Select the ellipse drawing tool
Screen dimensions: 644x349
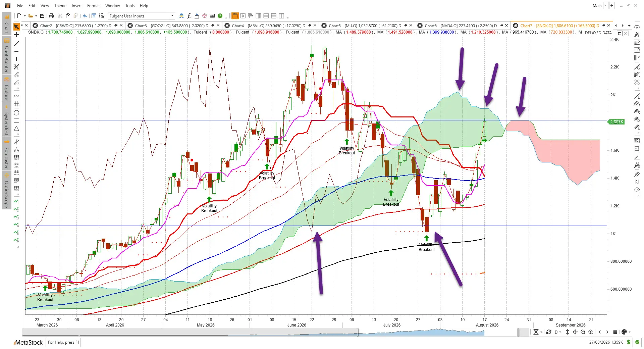tap(16, 113)
